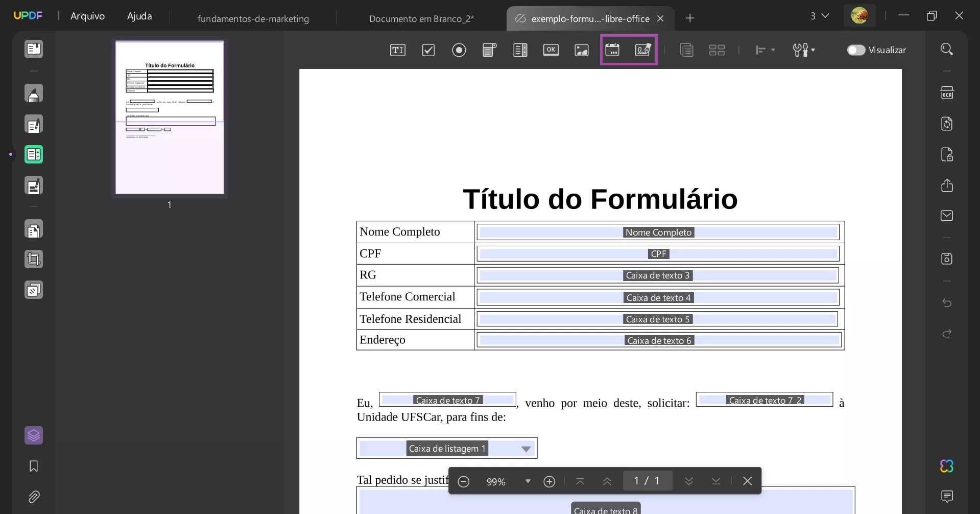Select the radio button form tool

[459, 50]
